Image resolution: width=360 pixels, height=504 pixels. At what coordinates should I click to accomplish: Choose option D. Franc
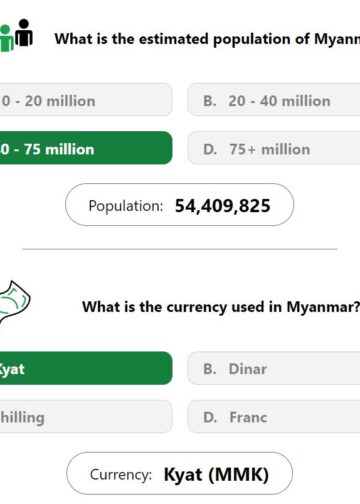coord(274,417)
